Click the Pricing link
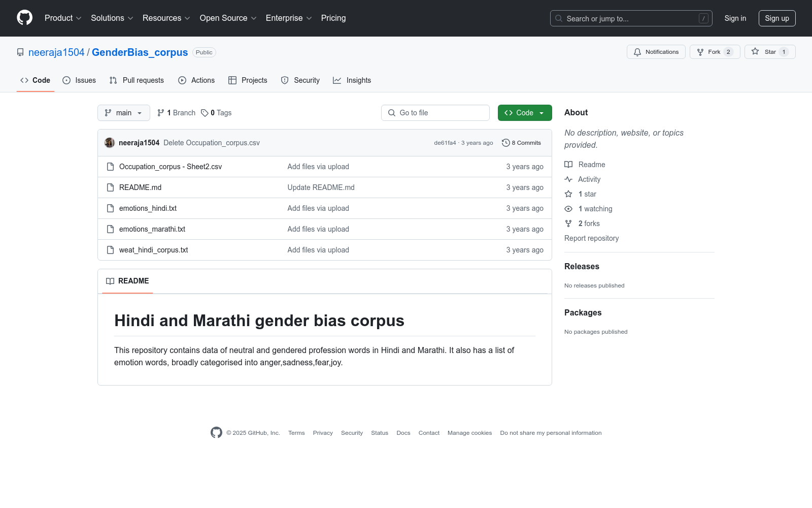 coord(333,18)
